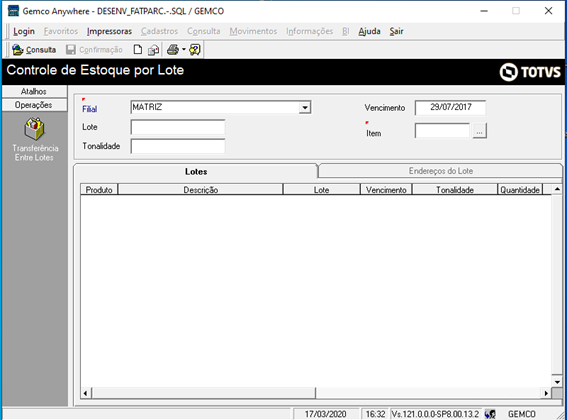Screen dimensions: 567x420
Task: Open the Ajuda menu
Action: click(x=369, y=31)
